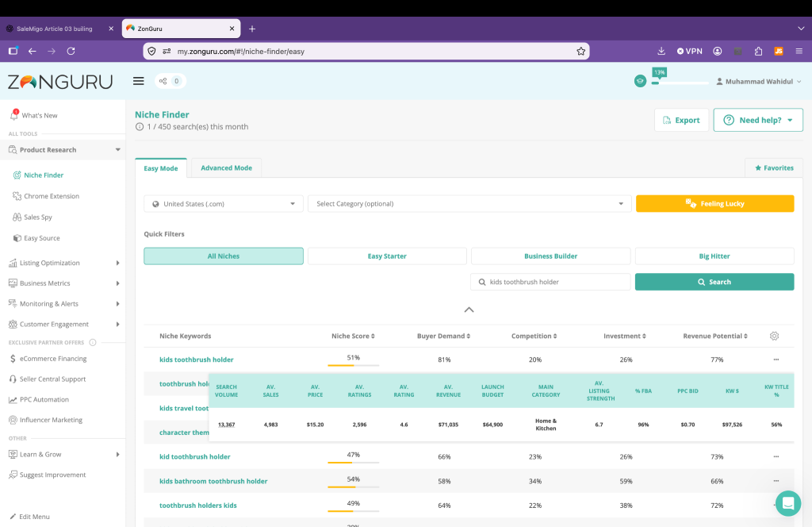Open the Muhammad Wahidul account menu
Image resolution: width=812 pixels, height=527 pixels.
click(x=758, y=82)
